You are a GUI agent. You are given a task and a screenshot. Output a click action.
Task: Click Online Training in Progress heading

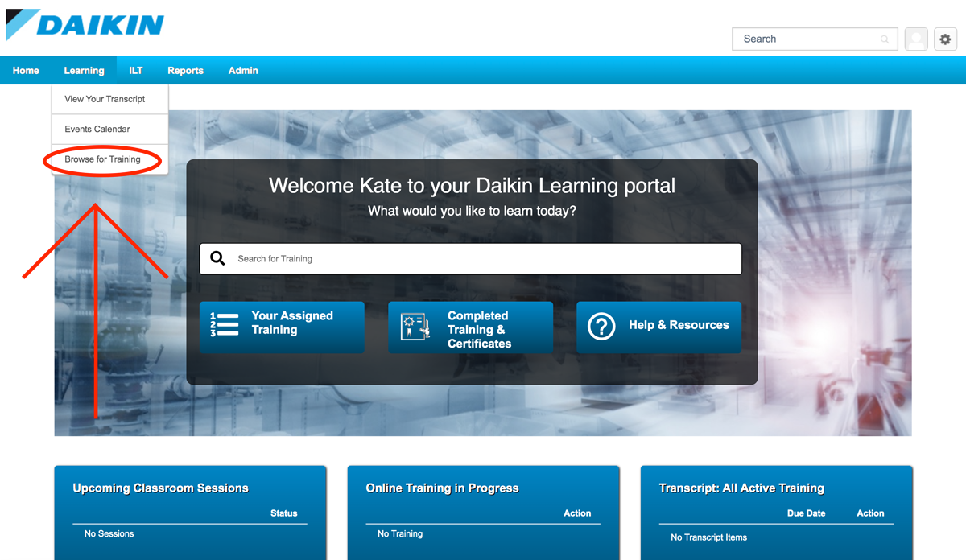point(442,488)
